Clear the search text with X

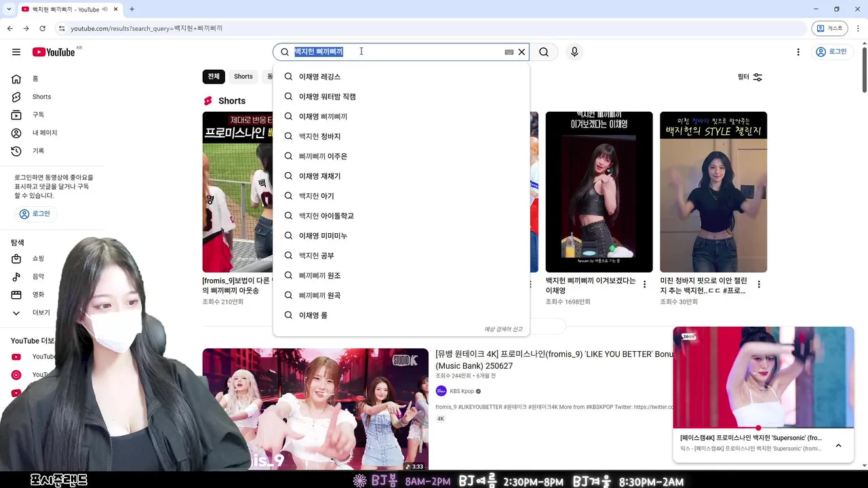pos(521,52)
